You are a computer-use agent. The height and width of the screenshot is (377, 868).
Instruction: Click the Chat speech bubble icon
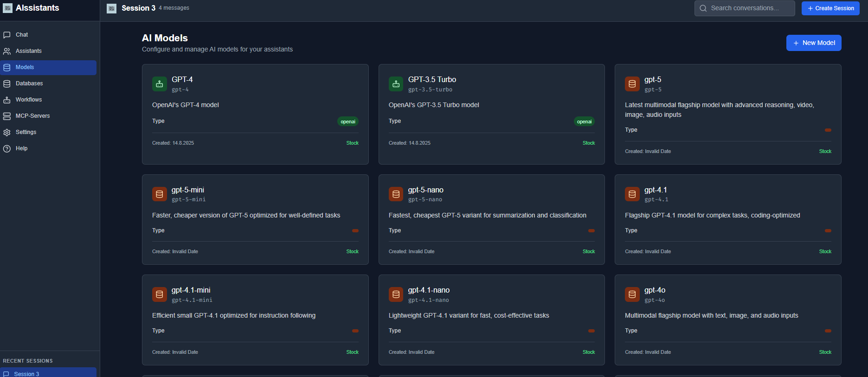point(7,35)
